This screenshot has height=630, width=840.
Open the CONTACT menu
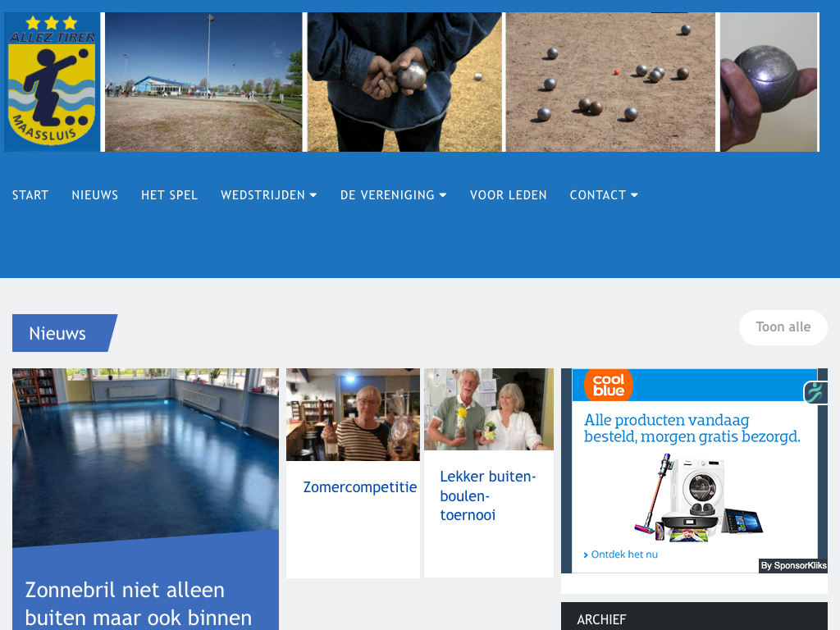coord(598,195)
